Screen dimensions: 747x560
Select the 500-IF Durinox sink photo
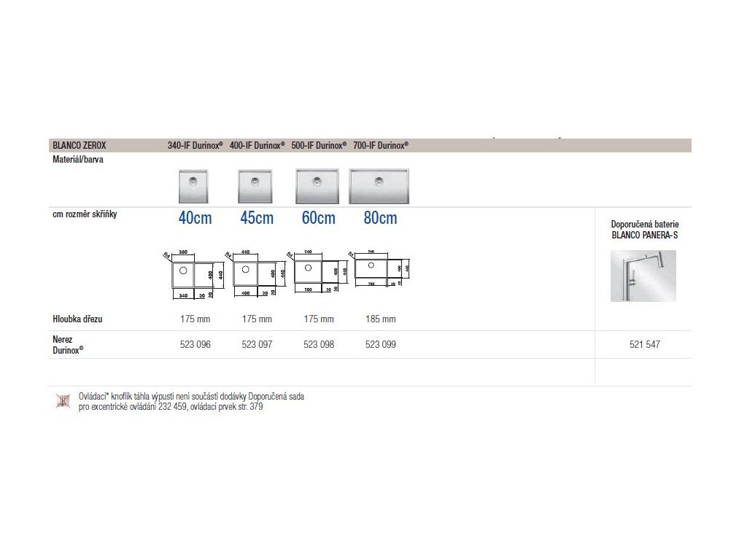(x=317, y=186)
